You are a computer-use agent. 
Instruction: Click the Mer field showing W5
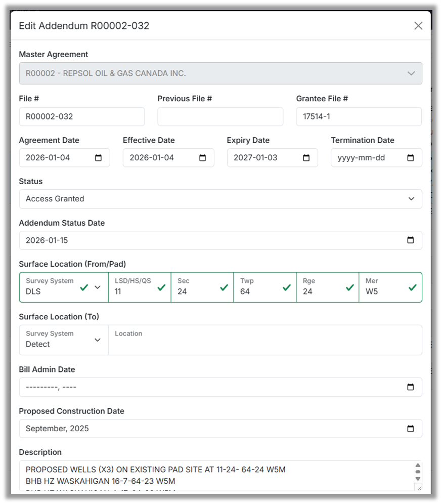tap(384, 291)
